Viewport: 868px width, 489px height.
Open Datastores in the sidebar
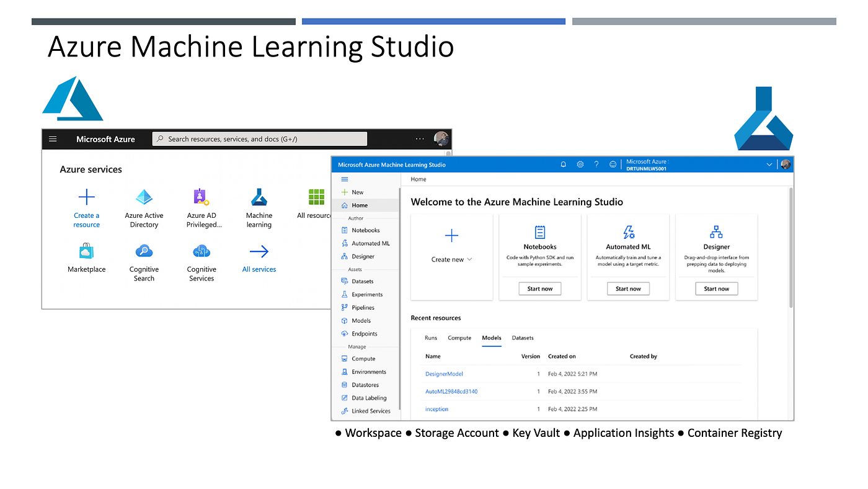click(x=366, y=385)
